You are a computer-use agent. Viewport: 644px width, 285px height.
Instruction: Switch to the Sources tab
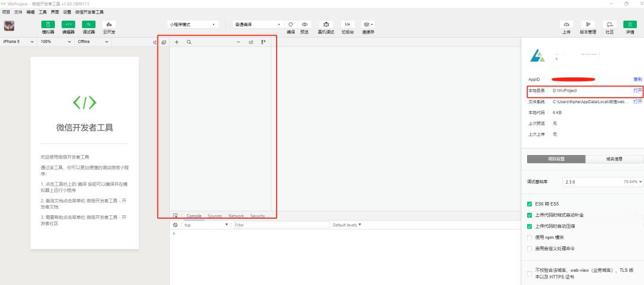click(215, 216)
